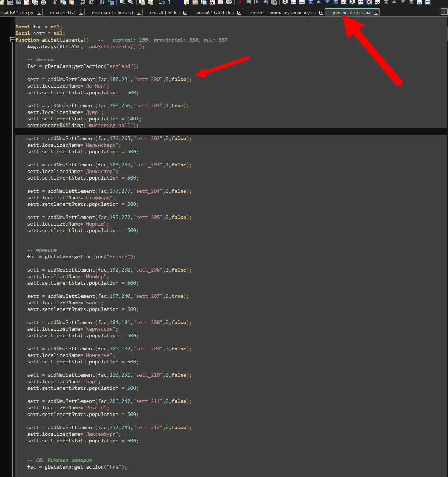Click the localizedName "Норидж" line

tap(68, 224)
